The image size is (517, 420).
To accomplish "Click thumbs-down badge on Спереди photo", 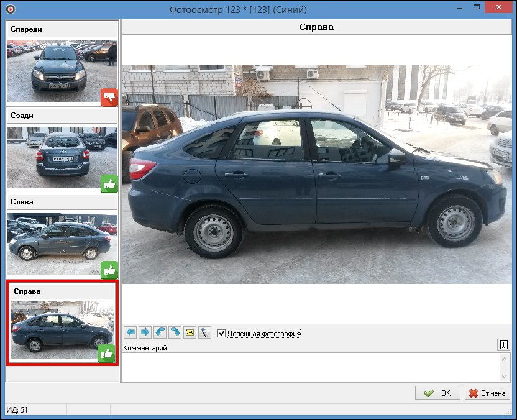I will pos(109,97).
